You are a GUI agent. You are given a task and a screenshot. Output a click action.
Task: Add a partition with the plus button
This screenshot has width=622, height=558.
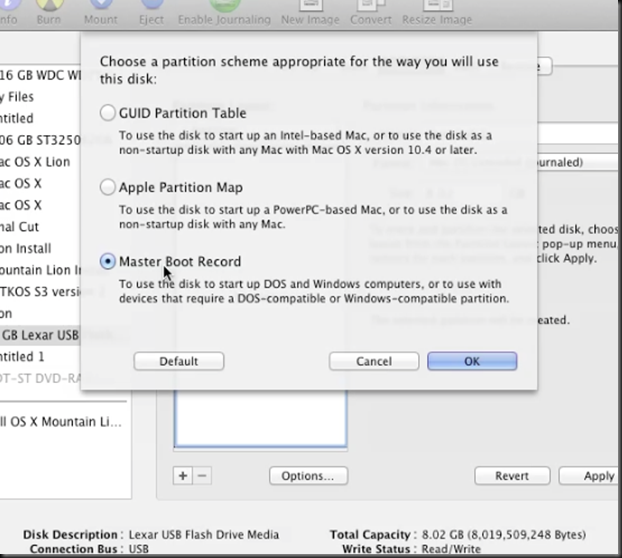click(183, 476)
